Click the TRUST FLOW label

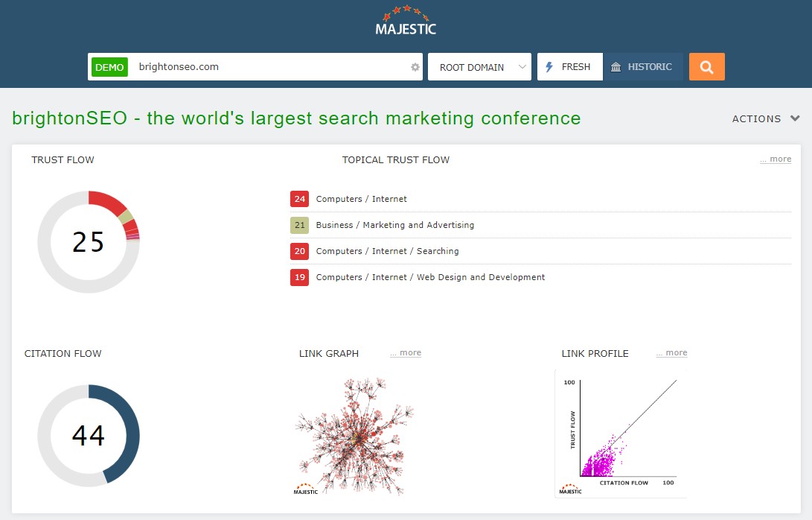point(63,159)
